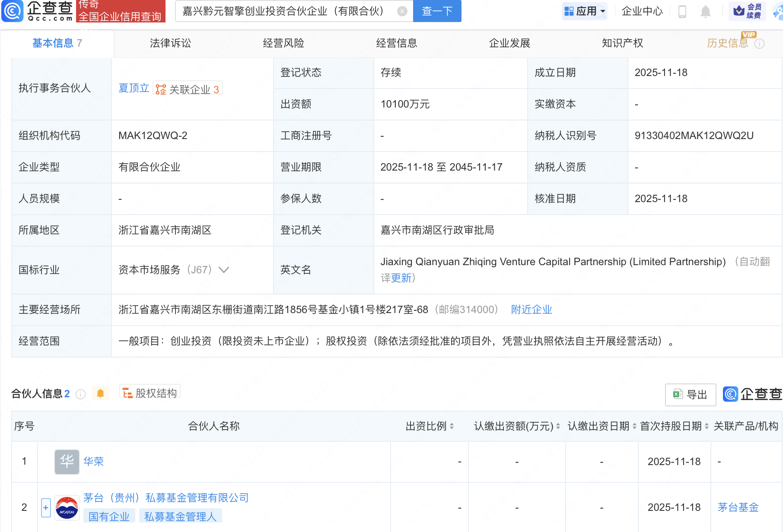
Task: Click the info icon next to 合伙人信息
Action: pos(80,394)
